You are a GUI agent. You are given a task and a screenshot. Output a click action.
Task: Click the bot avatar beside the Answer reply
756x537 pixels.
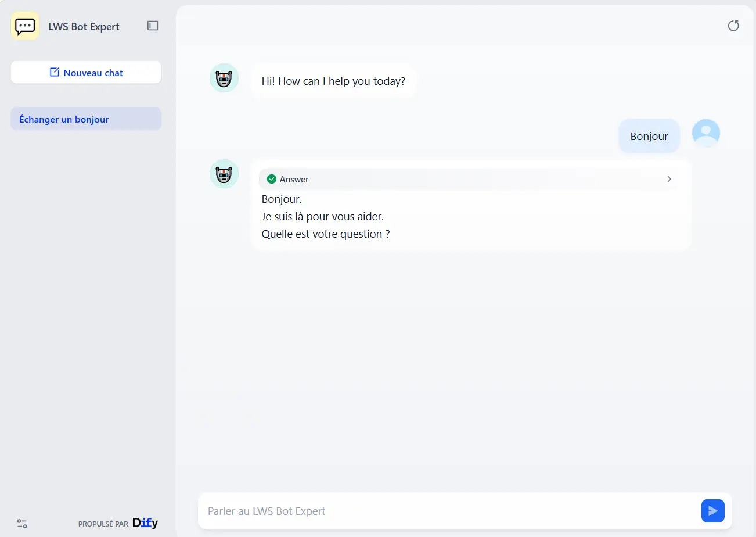point(224,174)
